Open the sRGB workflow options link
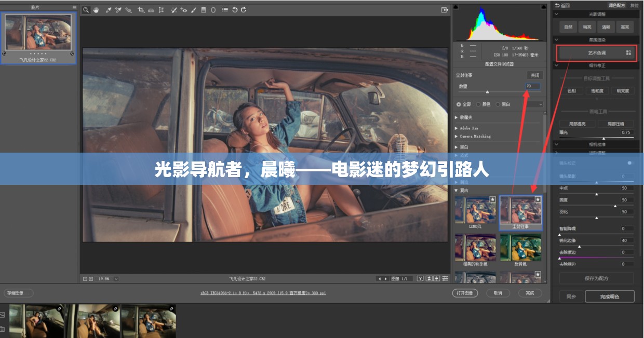The height and width of the screenshot is (338, 644). point(263,293)
